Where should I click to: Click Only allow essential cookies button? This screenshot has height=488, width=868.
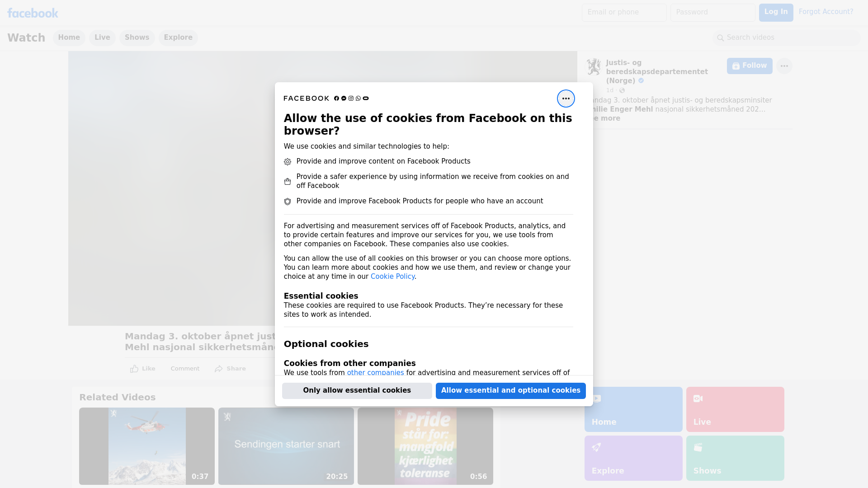pos(357,390)
